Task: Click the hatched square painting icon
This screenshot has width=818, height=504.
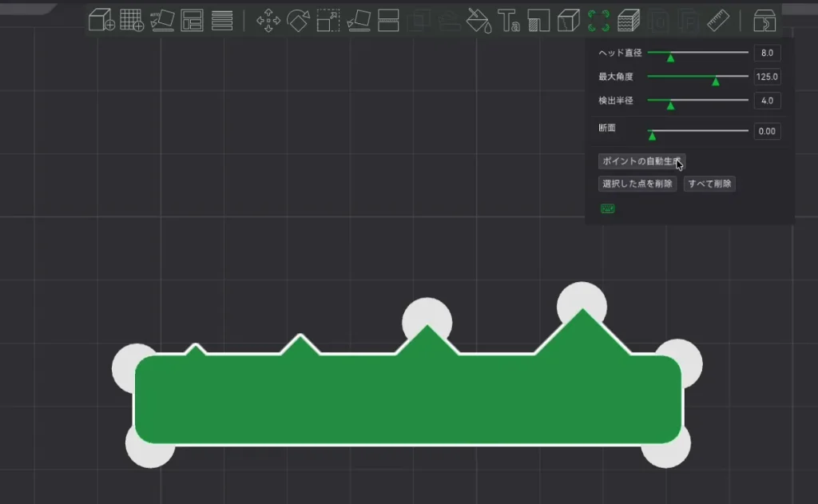Action: point(538,21)
